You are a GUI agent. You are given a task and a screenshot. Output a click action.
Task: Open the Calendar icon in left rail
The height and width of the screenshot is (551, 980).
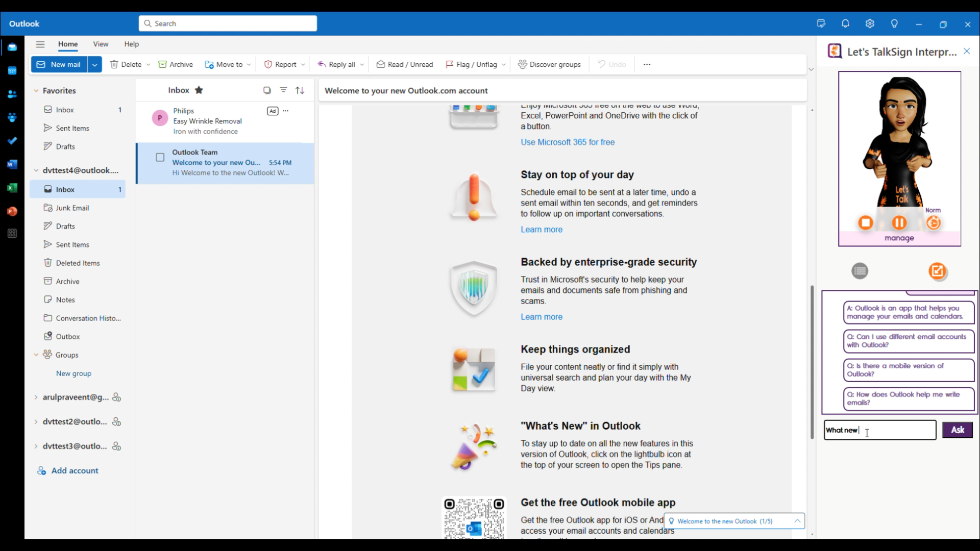click(x=12, y=71)
